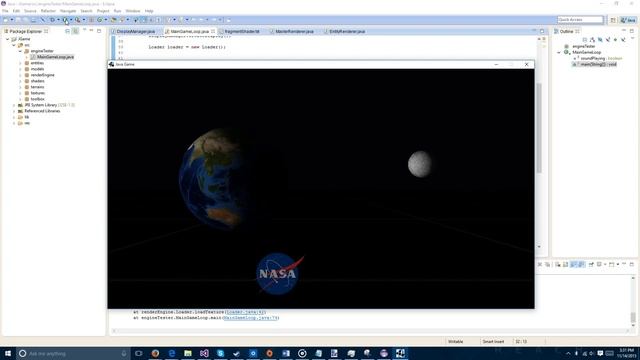Click the green Run toolbar icon
The height and width of the screenshot is (360, 640).
pos(65,20)
